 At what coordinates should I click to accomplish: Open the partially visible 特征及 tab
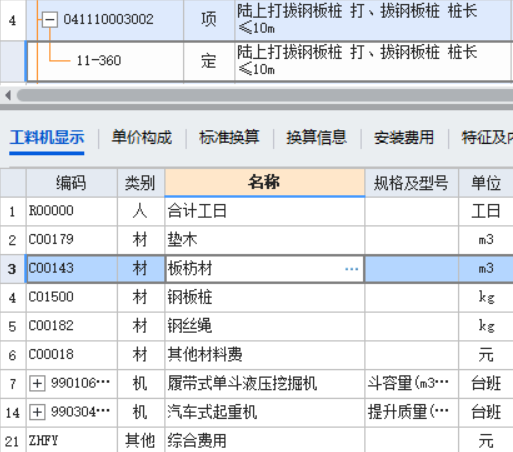coord(487,138)
